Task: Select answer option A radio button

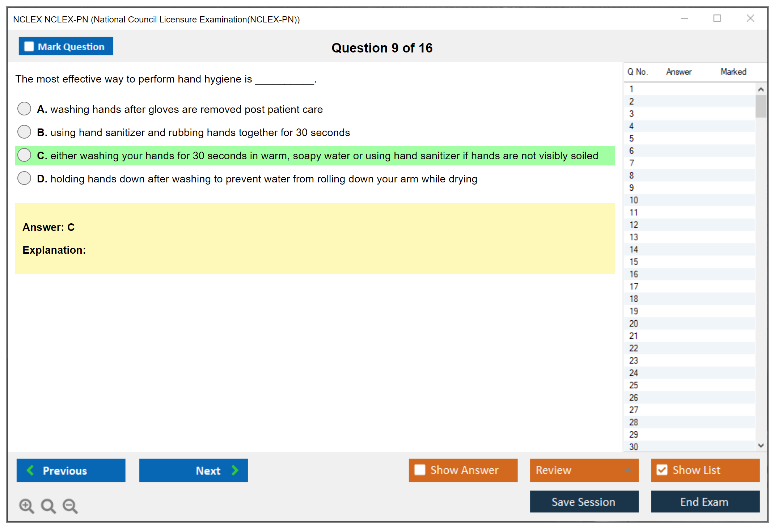Action: point(24,109)
